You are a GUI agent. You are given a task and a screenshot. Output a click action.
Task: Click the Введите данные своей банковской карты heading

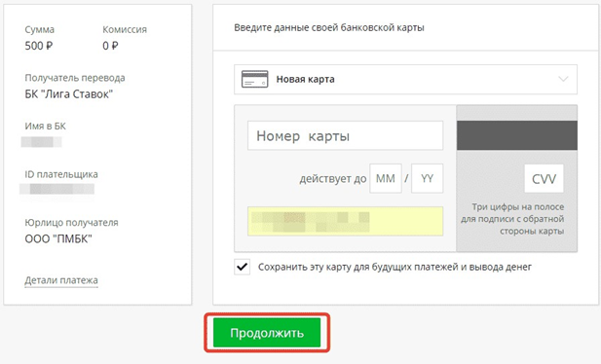pos(329,27)
